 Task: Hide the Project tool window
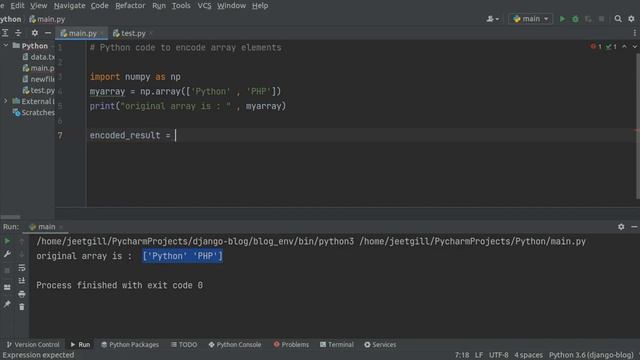point(48,33)
